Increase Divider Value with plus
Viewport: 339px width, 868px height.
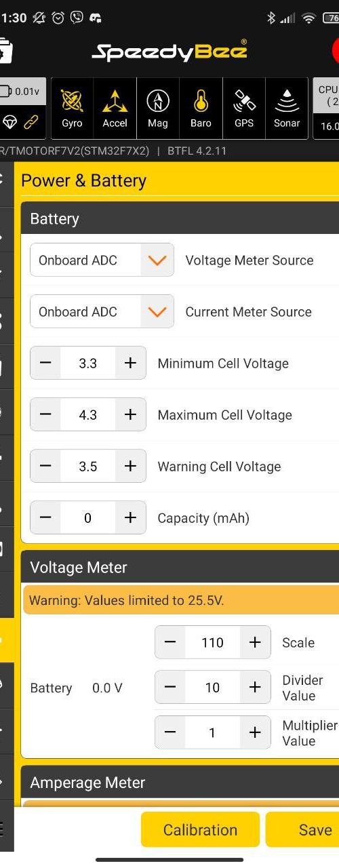[x=255, y=687]
